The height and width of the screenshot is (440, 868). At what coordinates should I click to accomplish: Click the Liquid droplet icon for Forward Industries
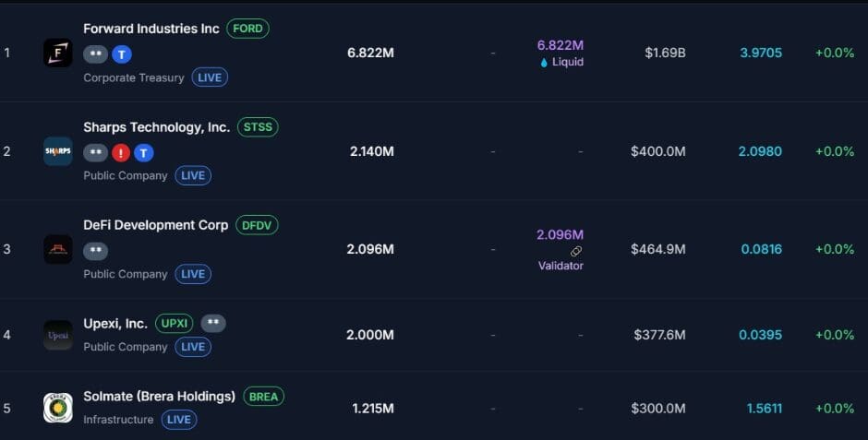[544, 63]
